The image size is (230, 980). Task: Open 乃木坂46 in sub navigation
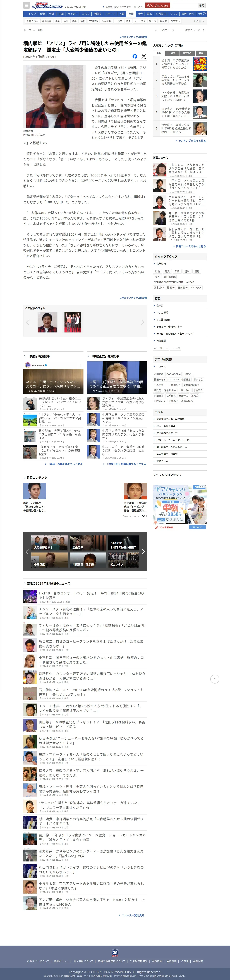pos(106,21)
